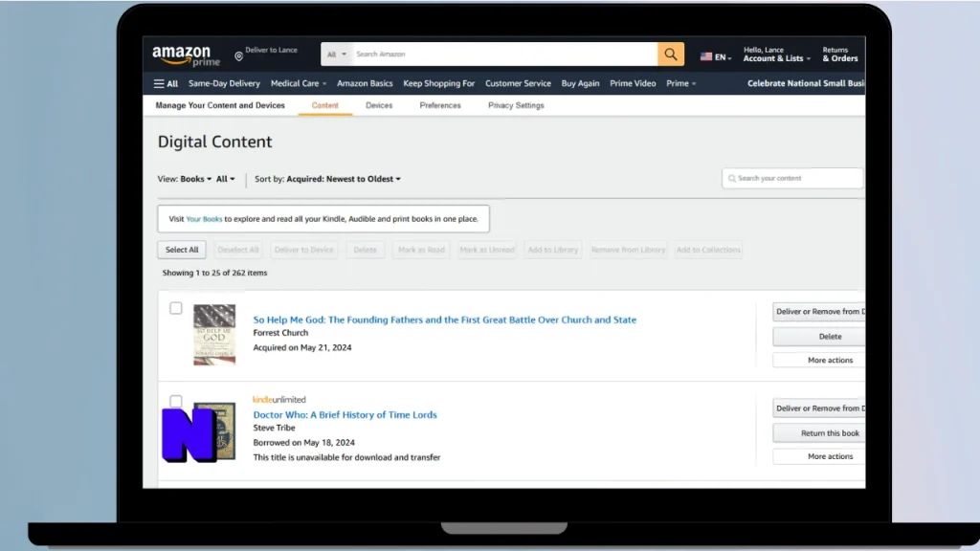Focus the Search your content field

(x=792, y=179)
